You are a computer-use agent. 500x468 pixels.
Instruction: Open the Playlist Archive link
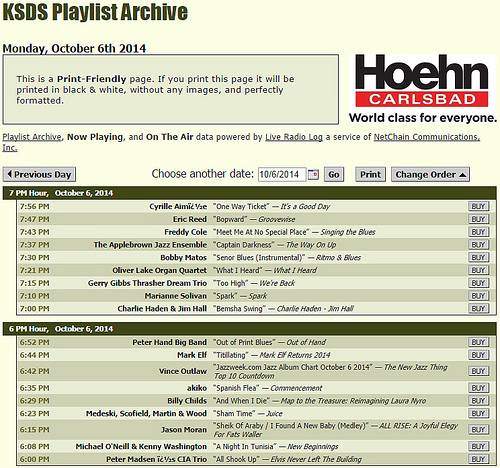pos(32,137)
